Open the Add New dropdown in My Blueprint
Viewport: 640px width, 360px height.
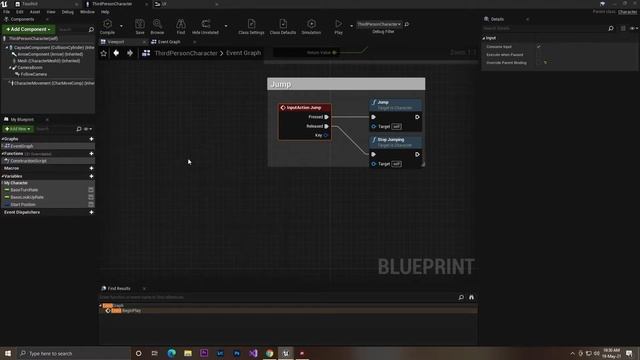coord(18,129)
